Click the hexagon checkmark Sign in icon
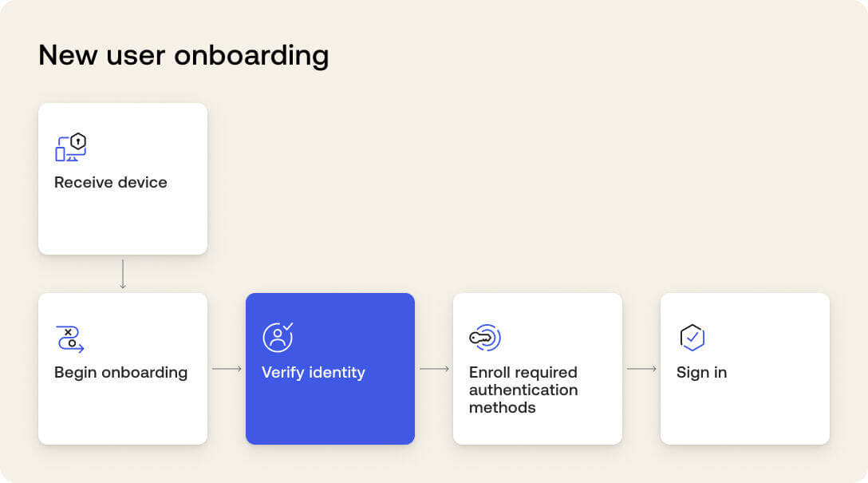This screenshot has height=483, width=868. coord(692,338)
